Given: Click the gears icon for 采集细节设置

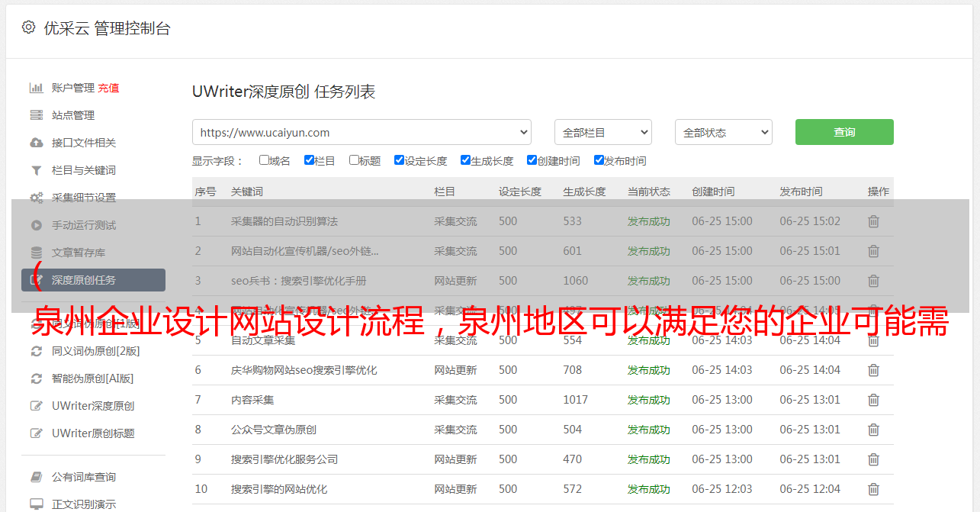Looking at the screenshot, I should [x=36, y=198].
